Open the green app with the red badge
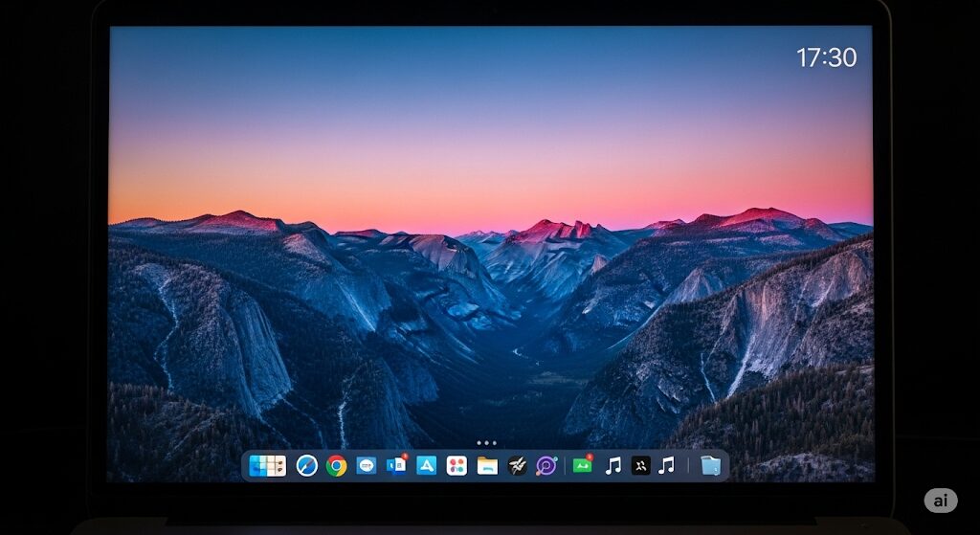The height and width of the screenshot is (535, 980). pos(583,465)
